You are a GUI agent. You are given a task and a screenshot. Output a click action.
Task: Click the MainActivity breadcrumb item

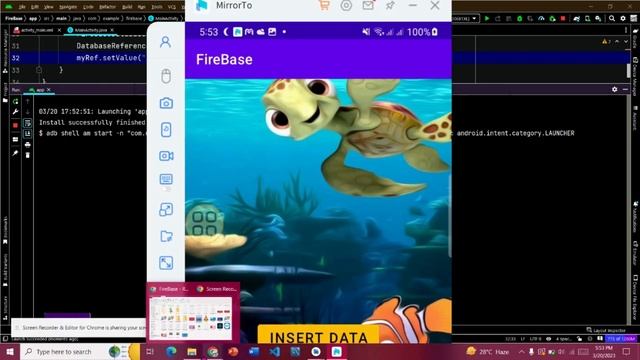point(164,18)
